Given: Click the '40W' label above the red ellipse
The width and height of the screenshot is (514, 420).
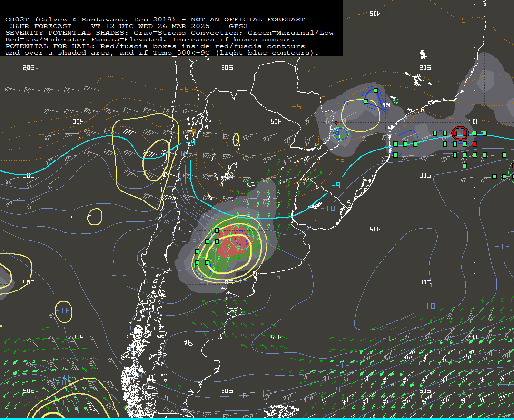Looking at the screenshot, I should (x=474, y=121).
